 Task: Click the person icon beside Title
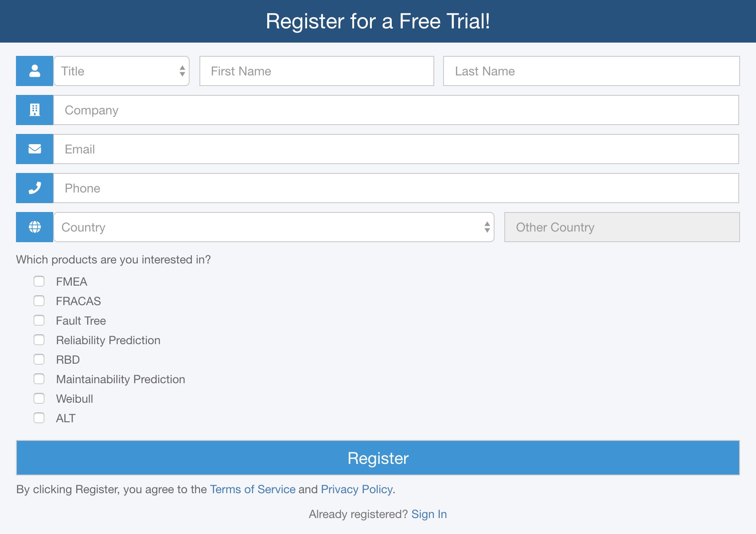point(35,71)
